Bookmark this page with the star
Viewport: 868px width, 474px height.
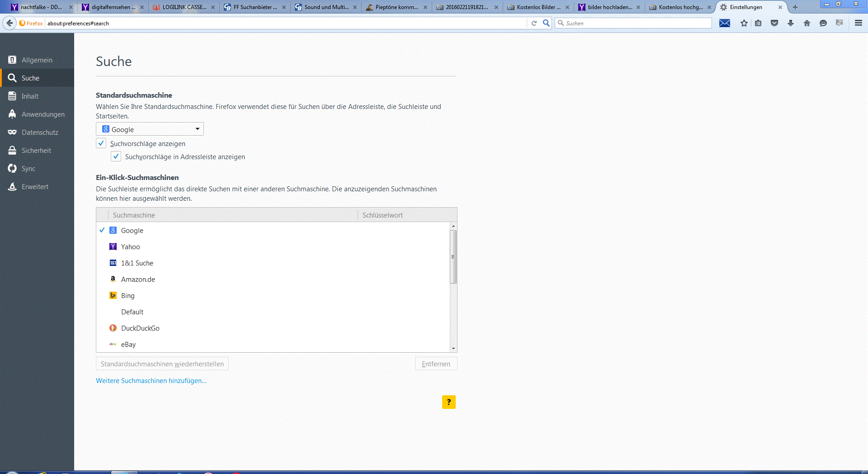744,23
